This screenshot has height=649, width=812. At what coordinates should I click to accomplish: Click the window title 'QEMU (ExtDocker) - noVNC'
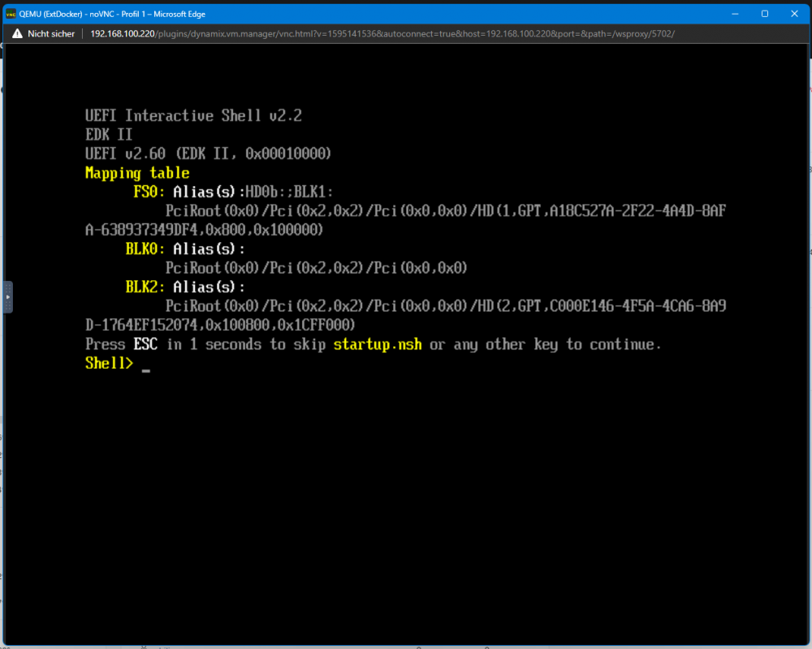tap(67, 14)
